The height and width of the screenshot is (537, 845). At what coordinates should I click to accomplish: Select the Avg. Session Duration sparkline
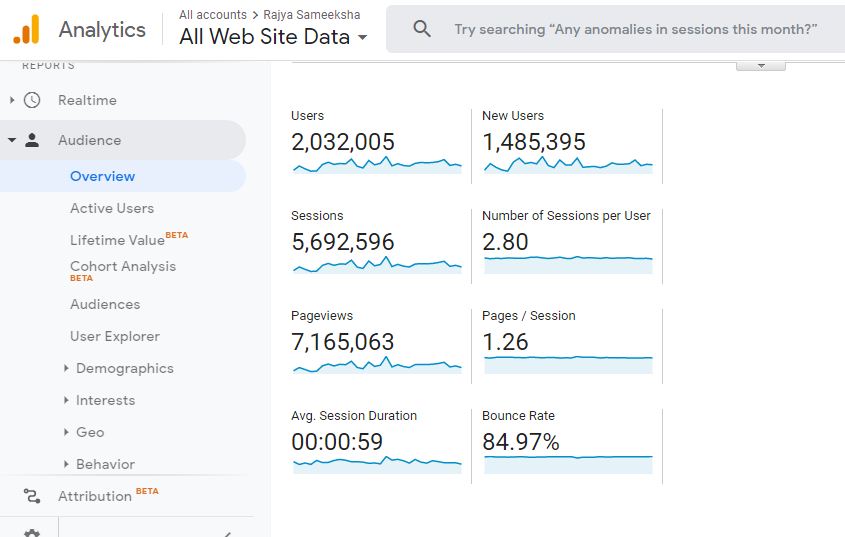377,465
